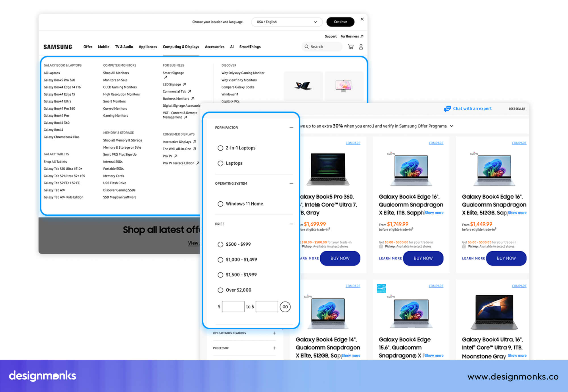Click the Galaxy Book4 Ultra laptop image
568x392 pixels.
tap(494, 312)
